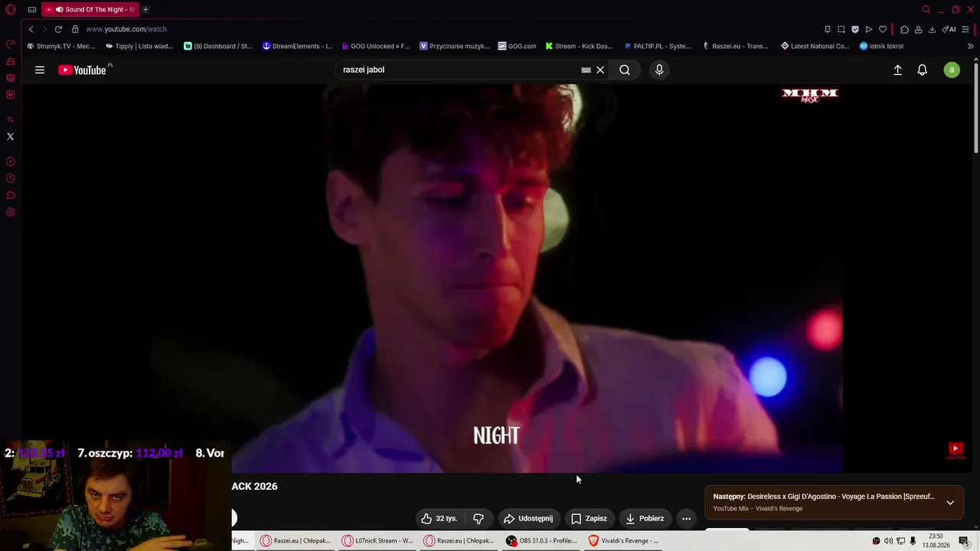Take a snapshot with the capture icon
Image resolution: width=980 pixels, height=551 pixels.
841,29
